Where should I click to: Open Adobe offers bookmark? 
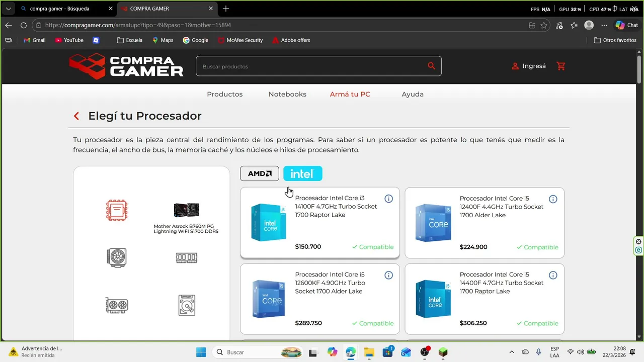[x=291, y=40]
